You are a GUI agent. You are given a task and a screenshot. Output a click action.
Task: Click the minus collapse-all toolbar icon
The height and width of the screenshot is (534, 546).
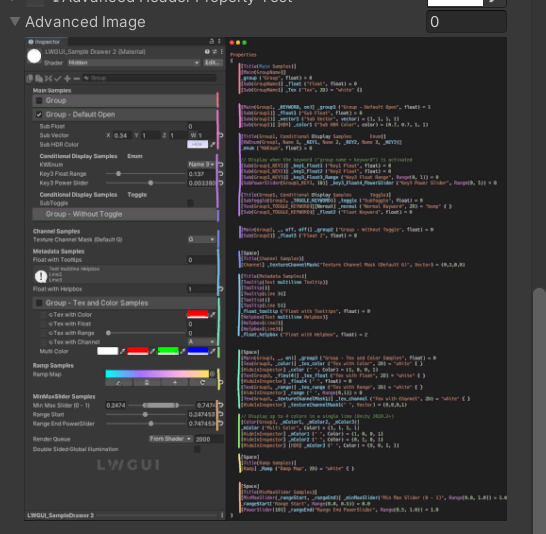77,78
